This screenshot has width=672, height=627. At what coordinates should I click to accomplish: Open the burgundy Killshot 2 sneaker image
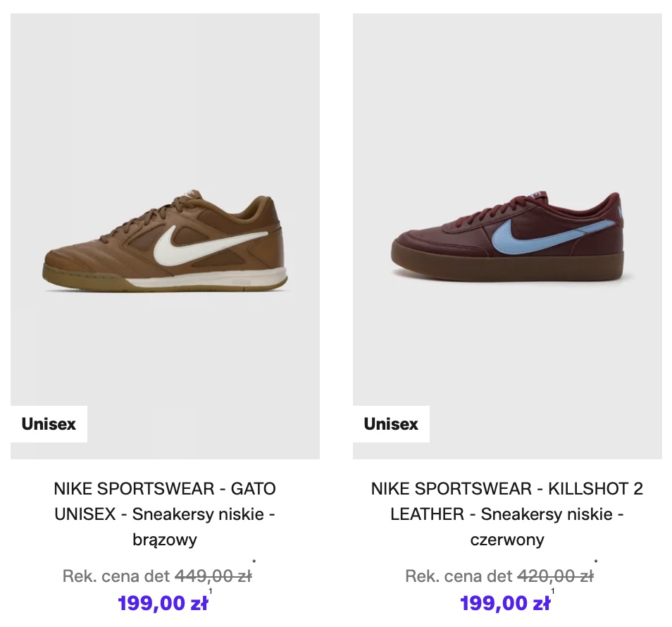point(507,240)
